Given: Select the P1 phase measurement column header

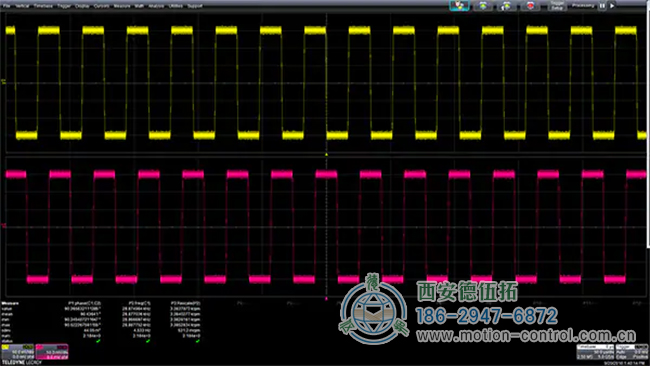Looking at the screenshot, I should (85, 303).
